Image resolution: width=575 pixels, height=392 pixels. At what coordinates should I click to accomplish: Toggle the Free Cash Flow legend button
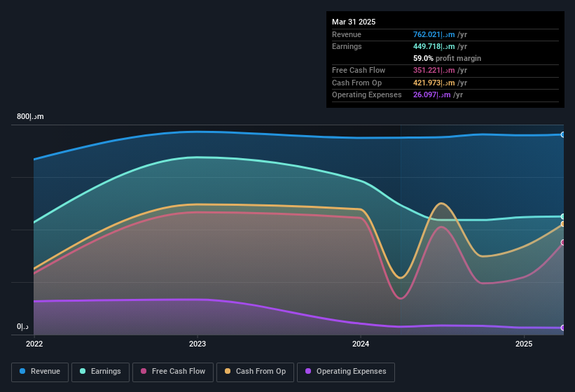pyautogui.click(x=173, y=372)
